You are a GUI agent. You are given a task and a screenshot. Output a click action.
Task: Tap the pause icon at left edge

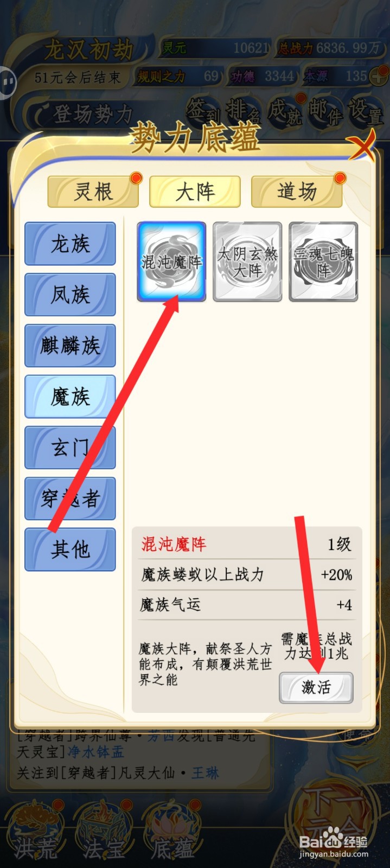(8, 83)
